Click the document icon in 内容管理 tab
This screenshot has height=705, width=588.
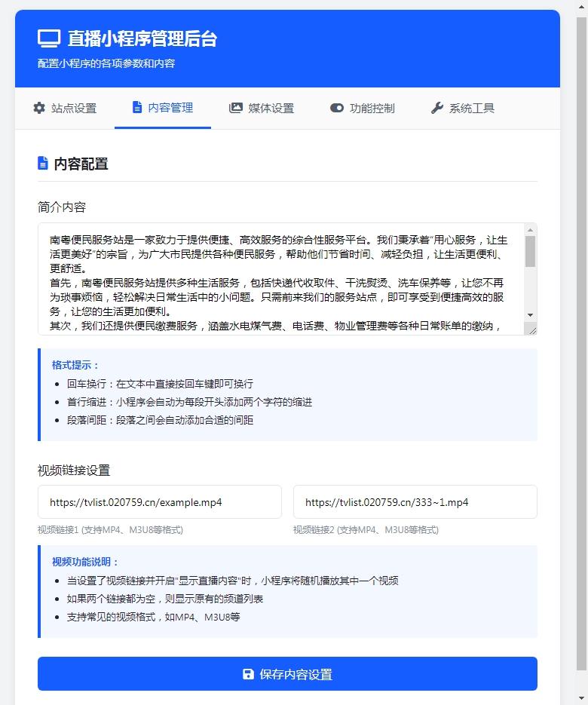[137, 108]
